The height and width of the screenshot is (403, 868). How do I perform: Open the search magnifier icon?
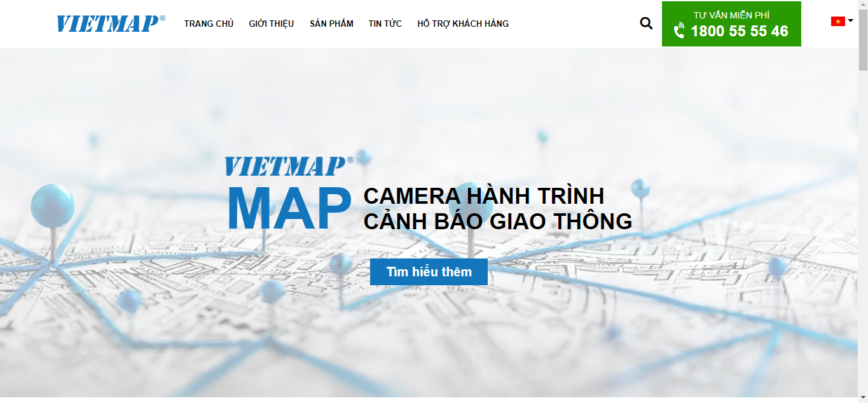646,24
